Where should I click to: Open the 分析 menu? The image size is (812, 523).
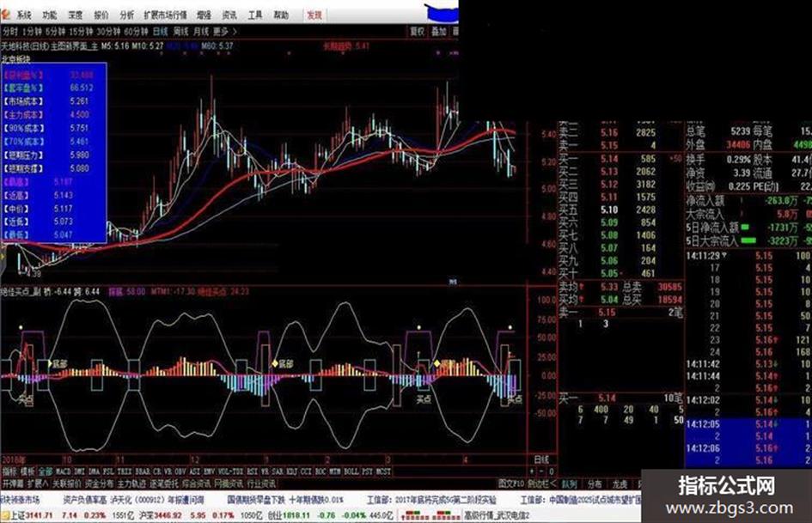pos(127,15)
